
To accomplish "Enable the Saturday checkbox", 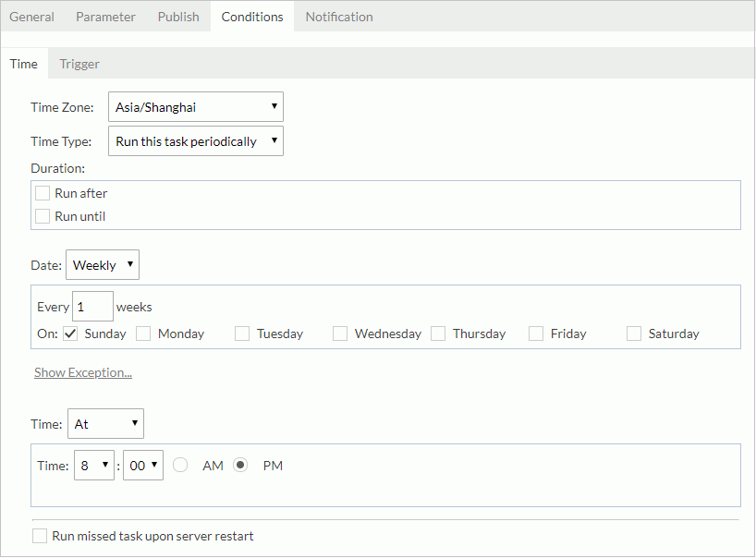I will coord(634,334).
